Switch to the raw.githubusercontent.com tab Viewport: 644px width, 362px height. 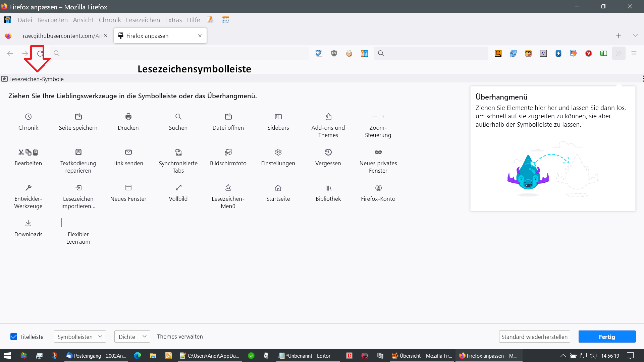tap(62, 36)
